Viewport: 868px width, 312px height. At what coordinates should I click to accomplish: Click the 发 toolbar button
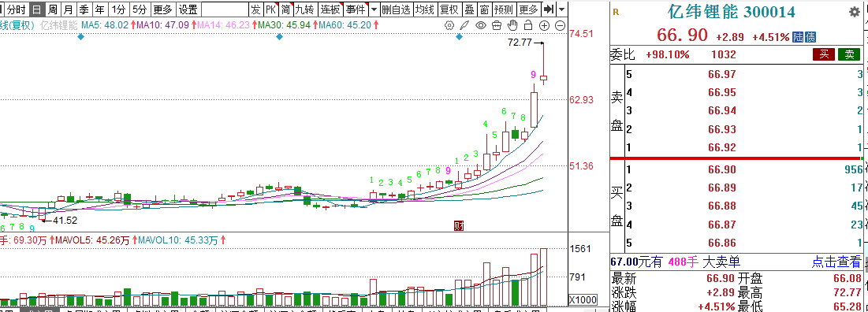(255, 9)
